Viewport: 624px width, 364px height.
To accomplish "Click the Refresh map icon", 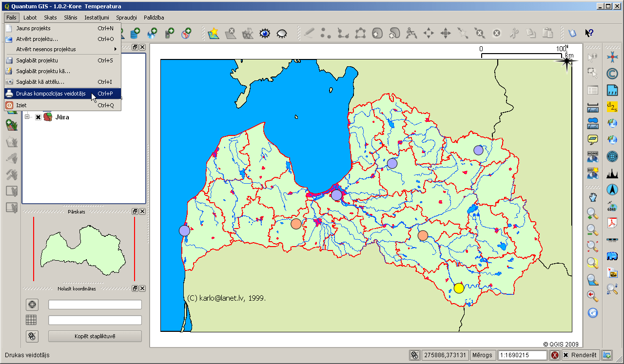I will pos(593,312).
